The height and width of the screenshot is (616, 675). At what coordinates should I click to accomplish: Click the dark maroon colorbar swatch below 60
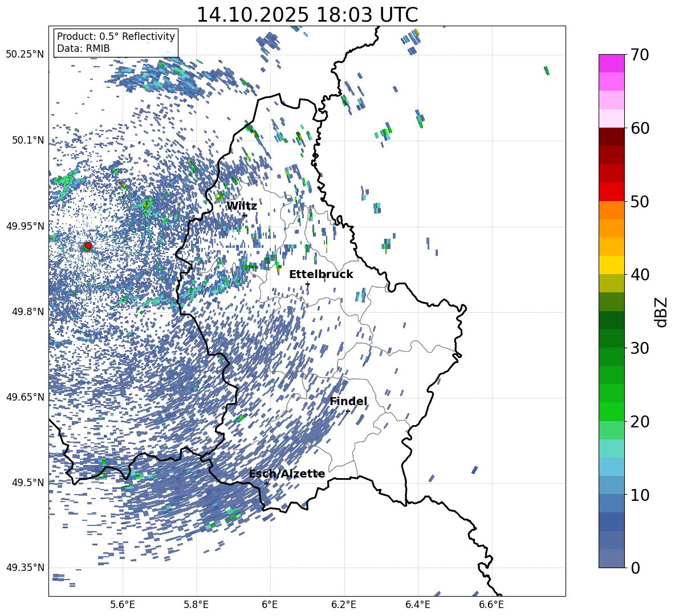point(612,137)
